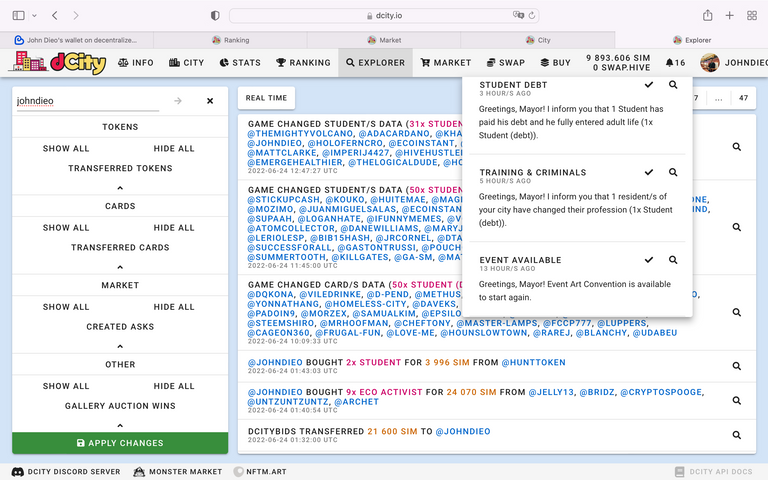Click the johndieo search input field
The image size is (768, 480).
click(x=88, y=101)
